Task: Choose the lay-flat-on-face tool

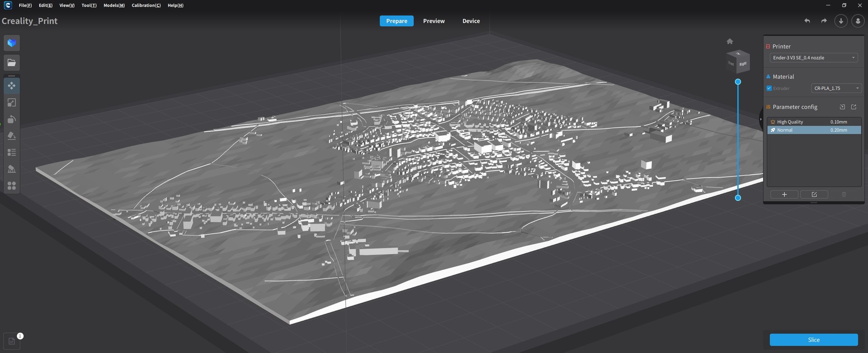Action: (12, 136)
